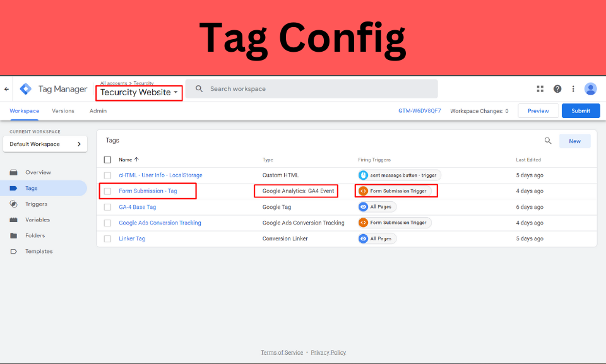Click the Overview sidebar icon
Image resolution: width=606 pixels, height=364 pixels.
(13, 172)
